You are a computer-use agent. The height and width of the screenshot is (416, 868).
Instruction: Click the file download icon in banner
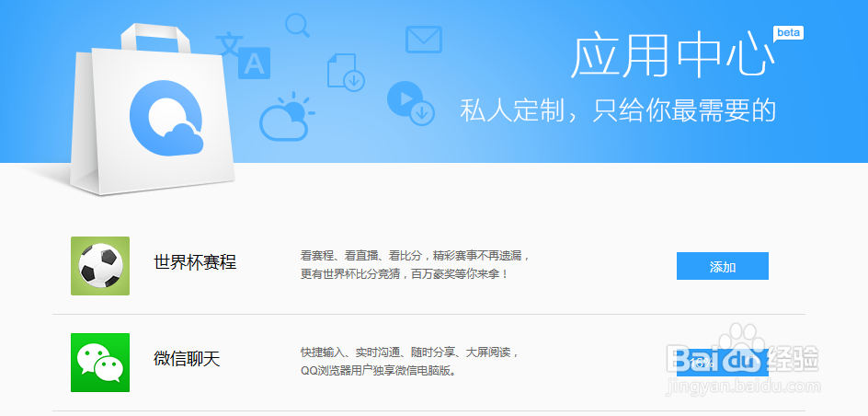pyautogui.click(x=346, y=72)
